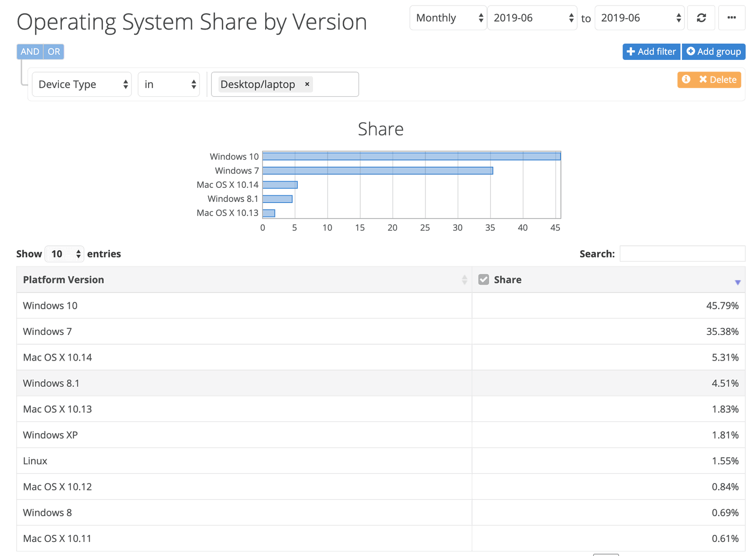Switch filter logic to OR

54,51
